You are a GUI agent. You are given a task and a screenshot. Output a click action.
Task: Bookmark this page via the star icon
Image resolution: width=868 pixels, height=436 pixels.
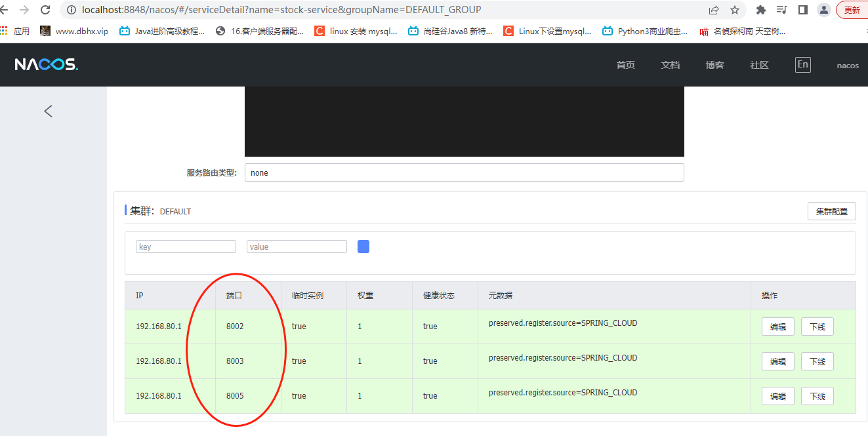point(734,10)
